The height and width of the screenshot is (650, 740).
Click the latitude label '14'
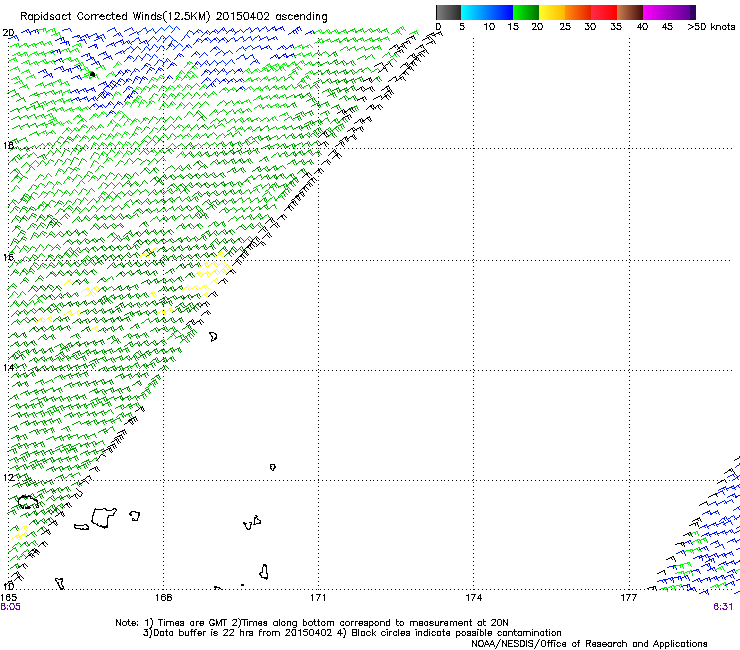click(8, 367)
